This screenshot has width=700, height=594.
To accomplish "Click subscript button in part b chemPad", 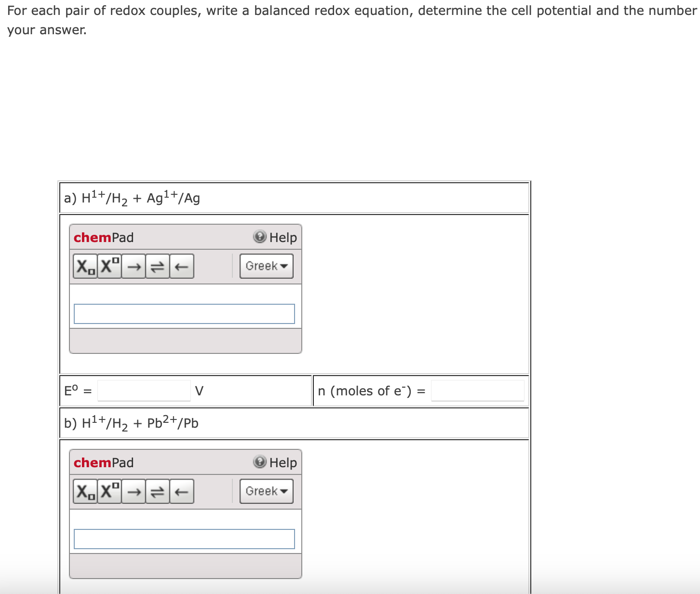I will (85, 491).
